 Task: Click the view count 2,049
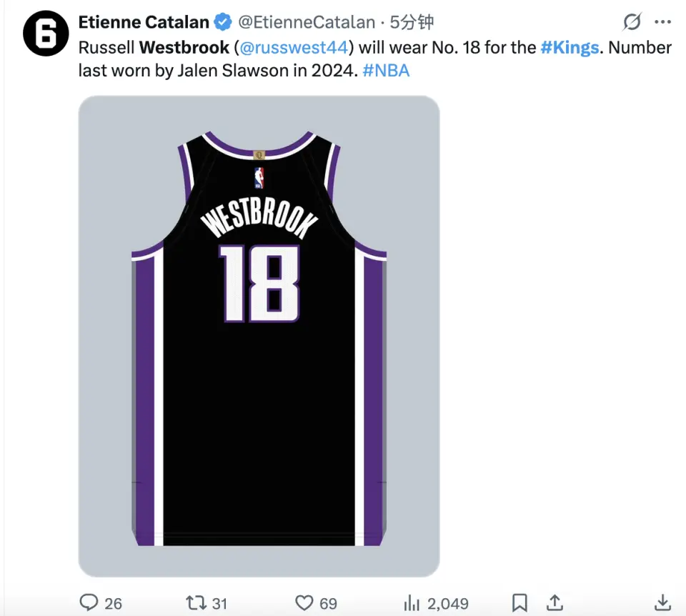pos(447,603)
